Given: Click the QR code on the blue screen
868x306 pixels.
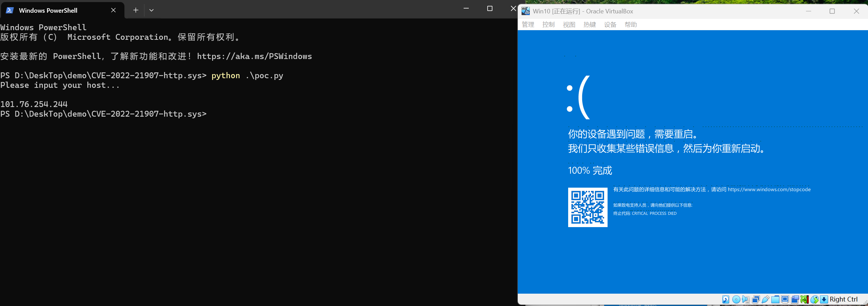Looking at the screenshot, I should [588, 207].
